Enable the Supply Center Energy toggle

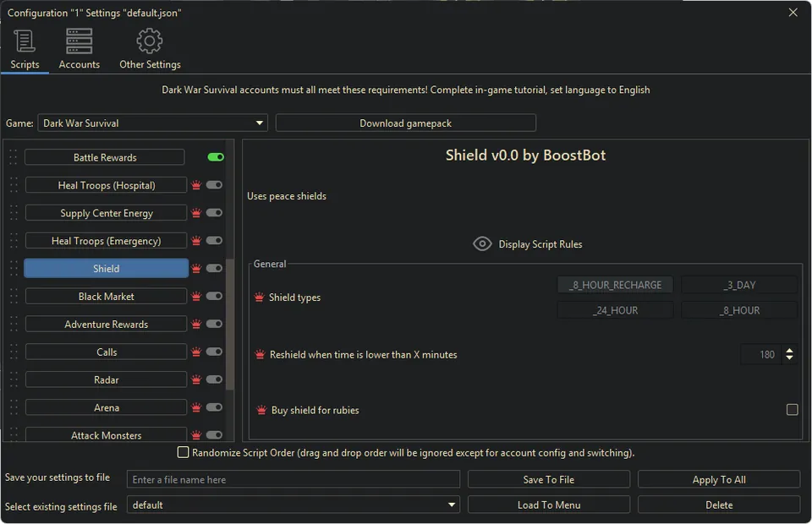pyautogui.click(x=214, y=213)
